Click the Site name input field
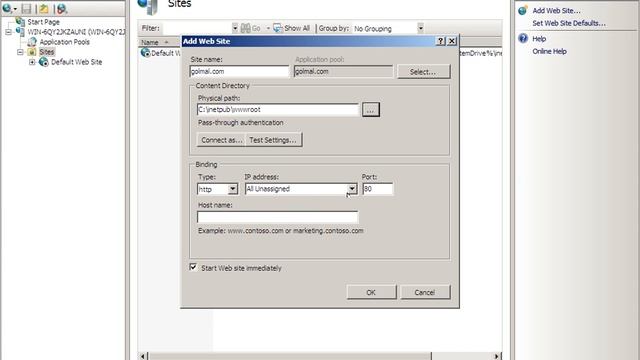Screen dimensions: 640x360 click(239, 71)
